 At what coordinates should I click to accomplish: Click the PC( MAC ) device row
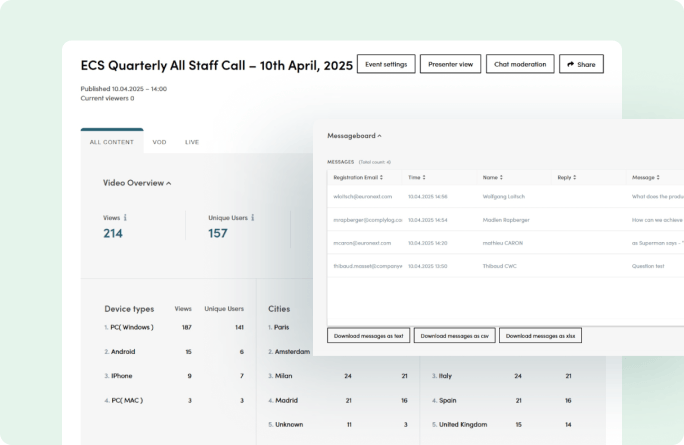(174, 400)
